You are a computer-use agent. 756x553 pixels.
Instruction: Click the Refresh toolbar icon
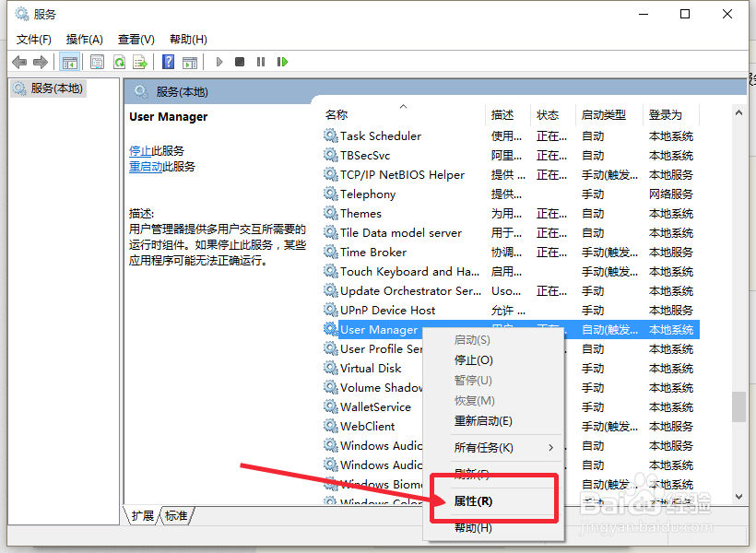click(119, 62)
